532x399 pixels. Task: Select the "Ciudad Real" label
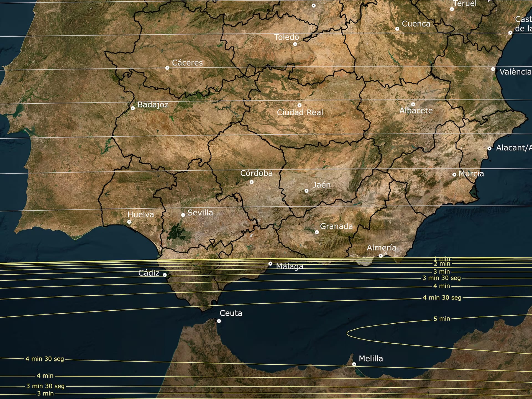click(x=300, y=112)
